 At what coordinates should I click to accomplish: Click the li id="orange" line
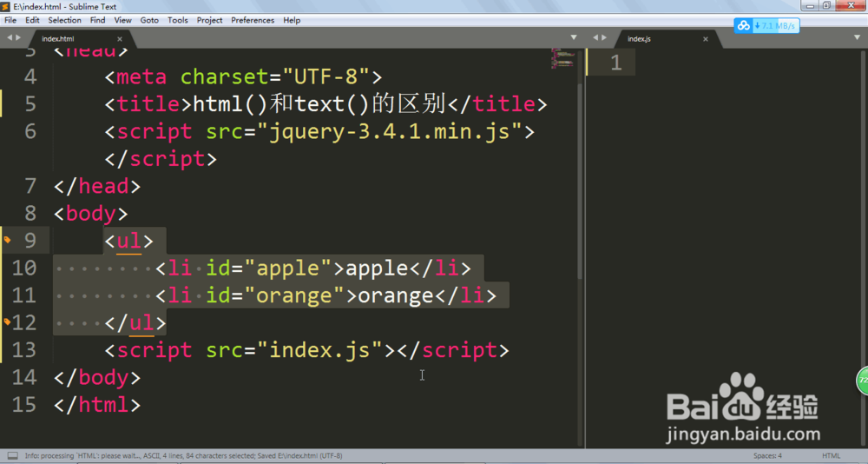point(326,295)
